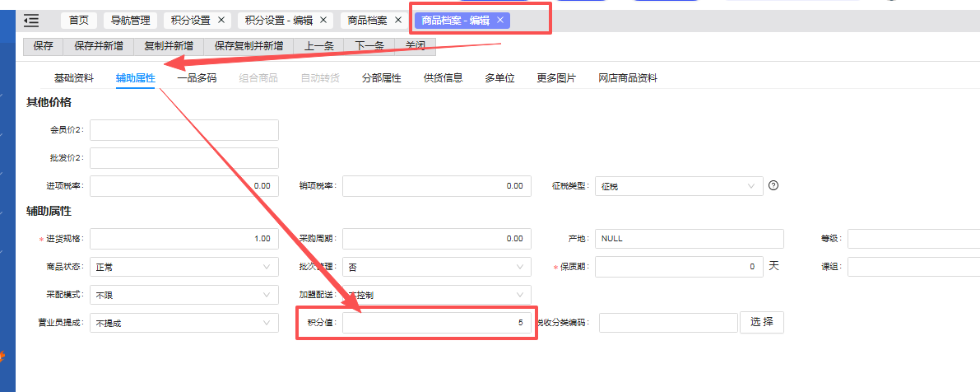The image size is (980, 392).
Task: Expand the 征税类型 dropdown
Action: coord(680,185)
